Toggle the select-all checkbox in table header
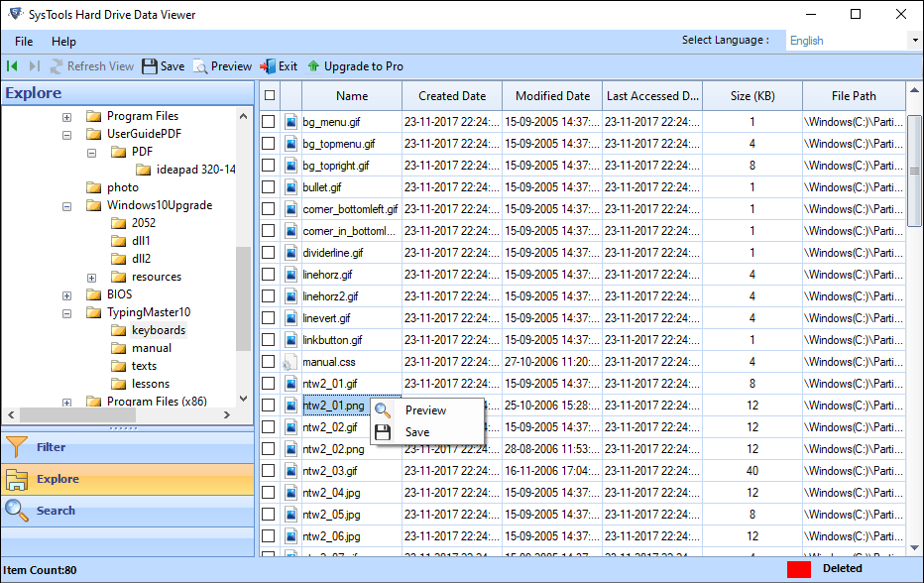 pos(270,95)
